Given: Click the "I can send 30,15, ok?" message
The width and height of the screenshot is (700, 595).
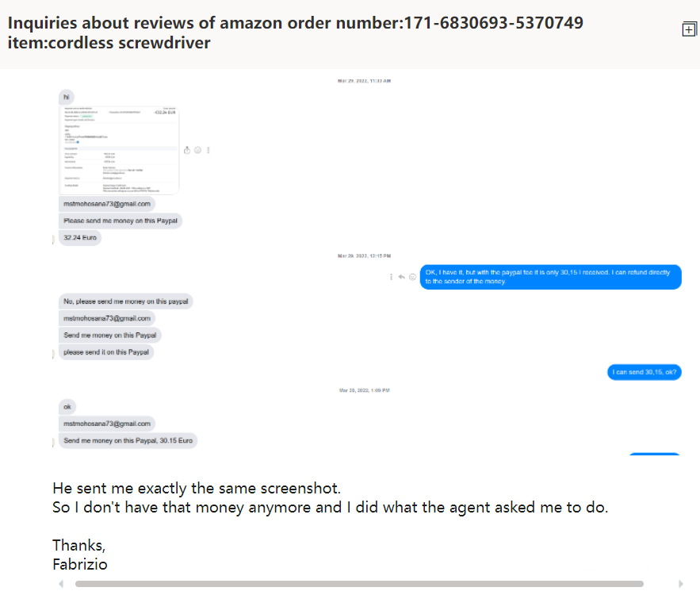Looking at the screenshot, I should [x=645, y=372].
